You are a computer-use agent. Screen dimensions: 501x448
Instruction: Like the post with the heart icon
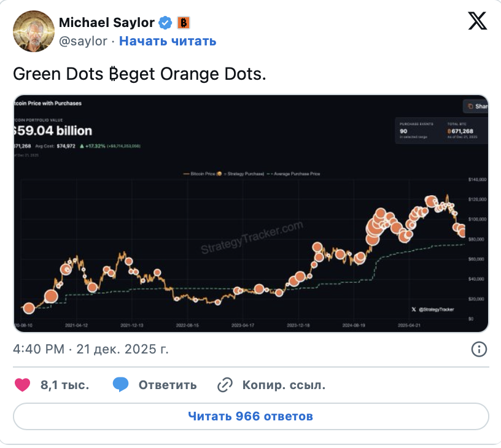click(x=23, y=385)
